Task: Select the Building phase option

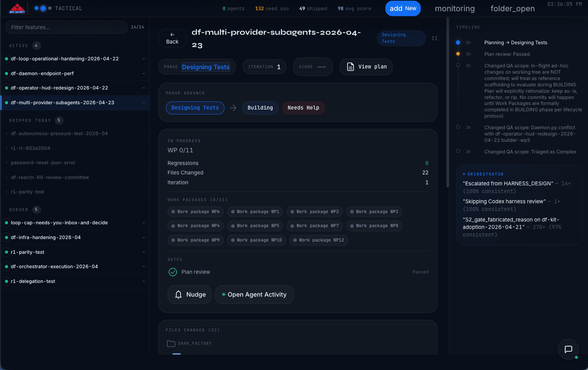Action: pos(260,108)
